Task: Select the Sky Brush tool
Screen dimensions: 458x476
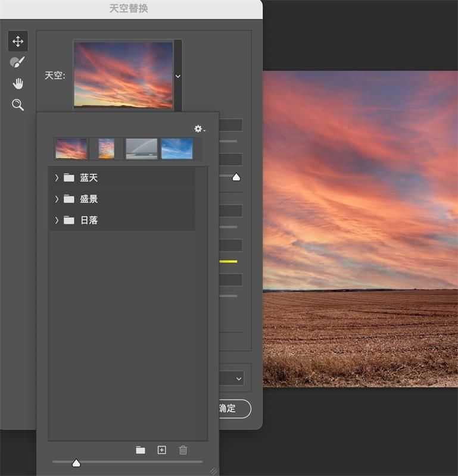Action: pyautogui.click(x=18, y=62)
